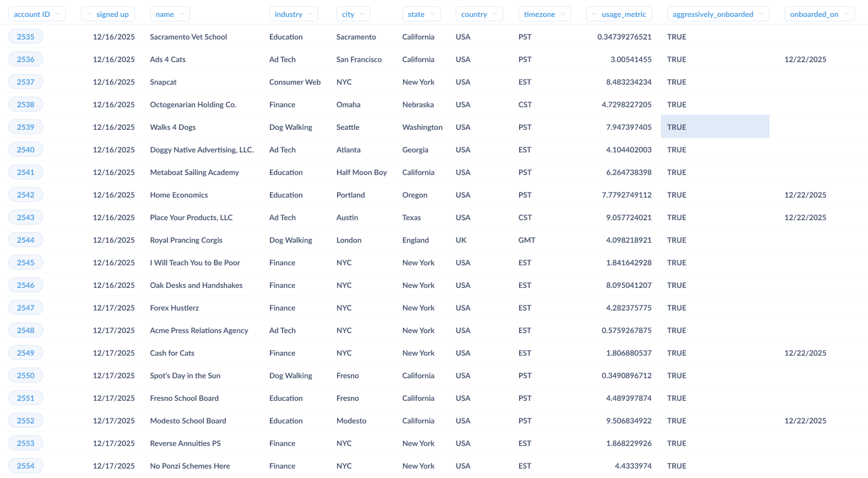Select Acme Press Relations Agency cell
Screen dimensions: 868x478
click(199, 331)
